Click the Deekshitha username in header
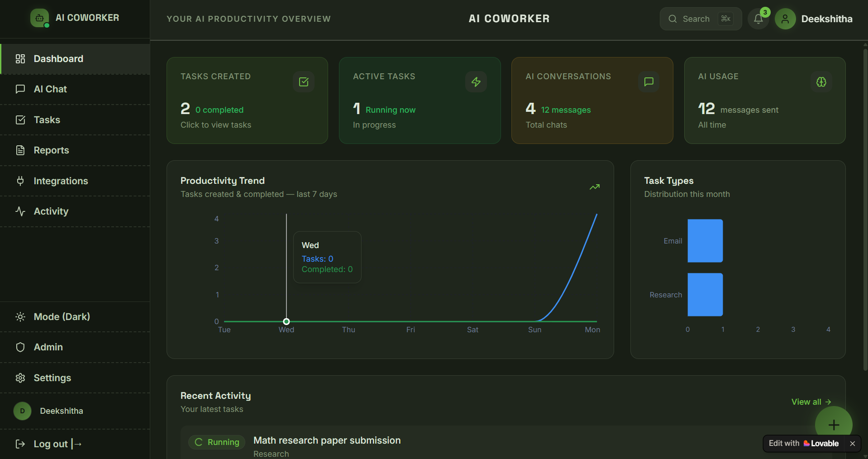This screenshot has height=459, width=868. coord(827,19)
